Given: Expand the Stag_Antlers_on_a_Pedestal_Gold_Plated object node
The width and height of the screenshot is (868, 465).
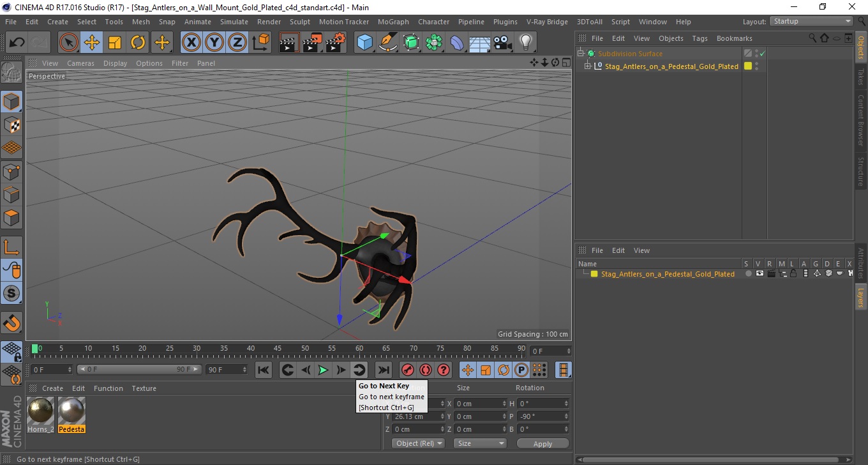Looking at the screenshot, I should click(588, 66).
